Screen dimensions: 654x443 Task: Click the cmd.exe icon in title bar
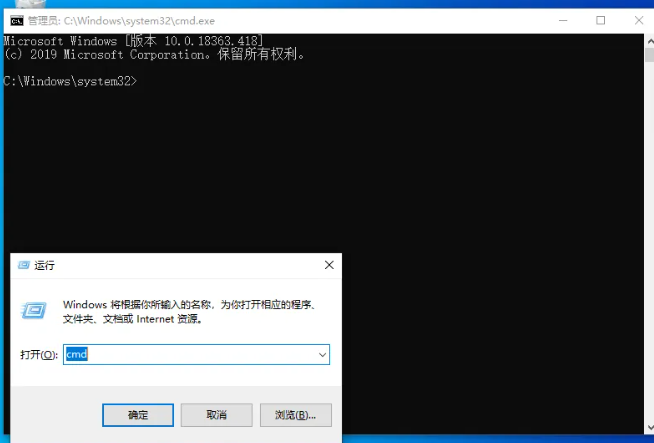click(x=17, y=20)
